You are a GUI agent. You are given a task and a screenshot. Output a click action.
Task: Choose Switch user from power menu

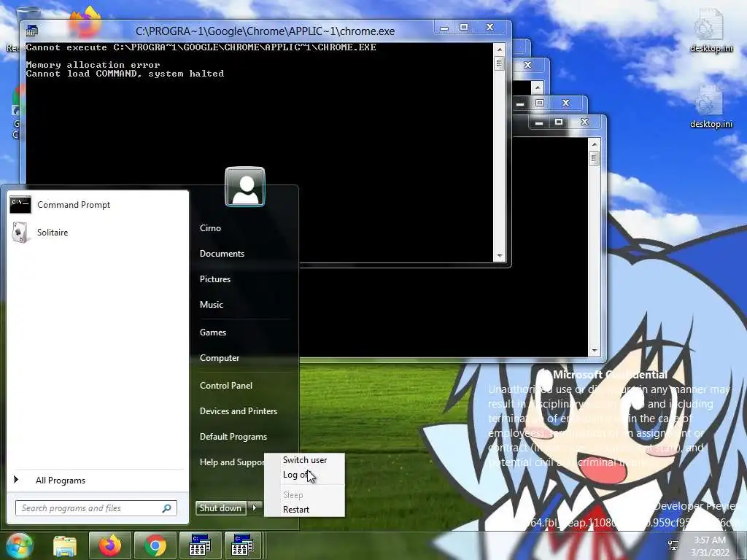[x=305, y=460]
